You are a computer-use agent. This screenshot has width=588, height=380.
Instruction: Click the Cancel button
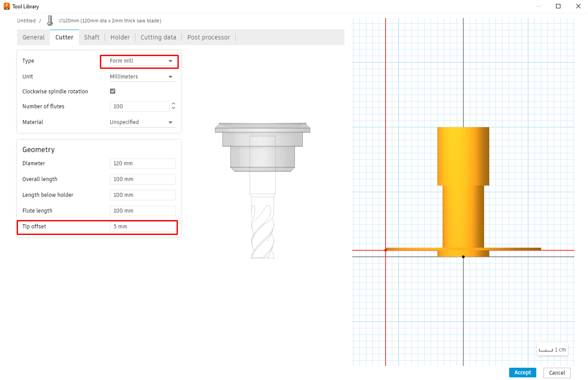tap(556, 373)
